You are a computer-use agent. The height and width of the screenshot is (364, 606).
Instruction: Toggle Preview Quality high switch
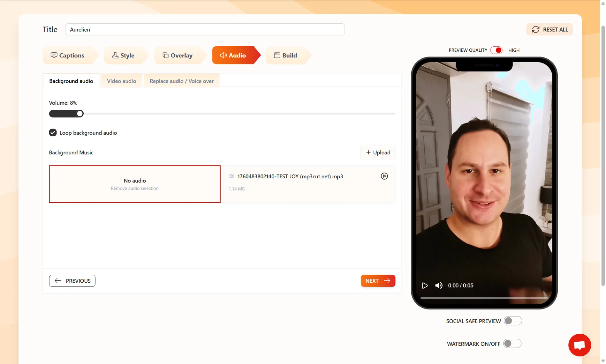496,50
